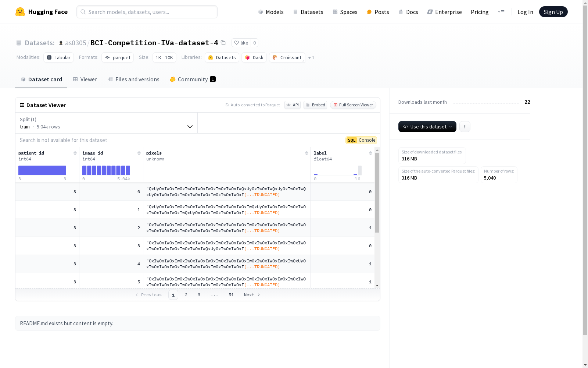The height and width of the screenshot is (368, 588).
Task: Go to Datasets in the top navigation
Action: coord(308,12)
